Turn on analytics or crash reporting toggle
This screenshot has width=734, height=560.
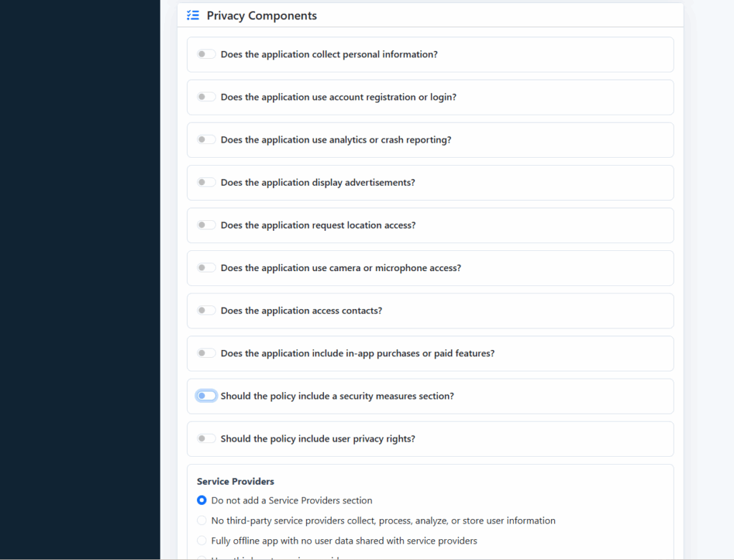click(x=206, y=140)
